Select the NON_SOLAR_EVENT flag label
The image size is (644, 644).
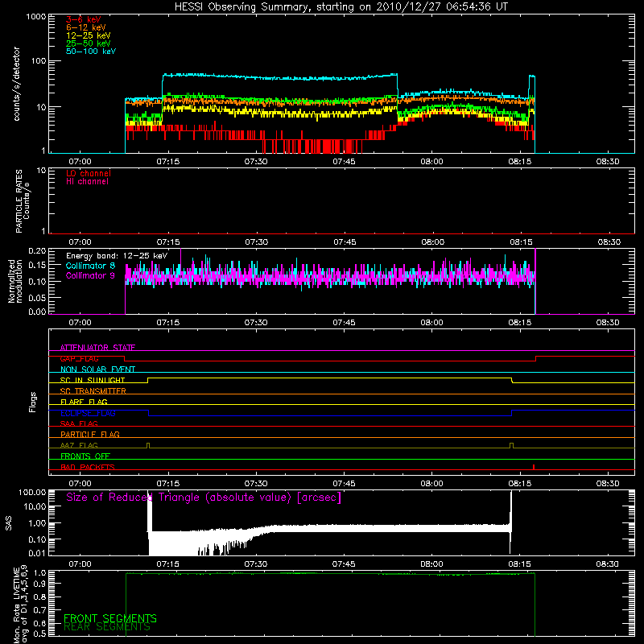point(97,369)
